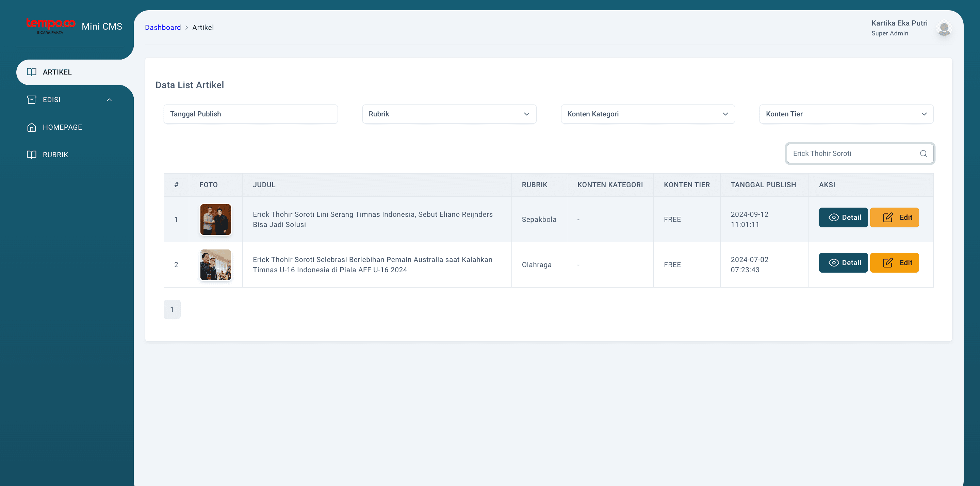This screenshot has width=980, height=486.
Task: Click the Rubrik book icon in sidebar
Action: click(32, 155)
